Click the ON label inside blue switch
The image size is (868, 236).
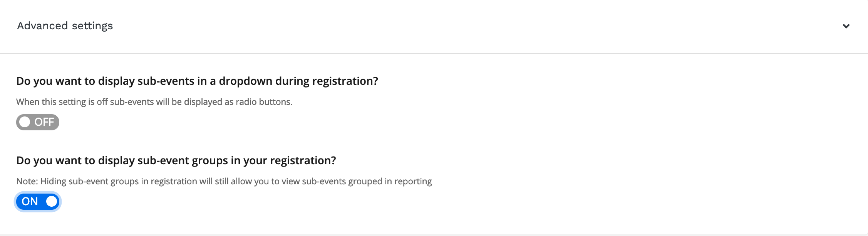click(30, 202)
